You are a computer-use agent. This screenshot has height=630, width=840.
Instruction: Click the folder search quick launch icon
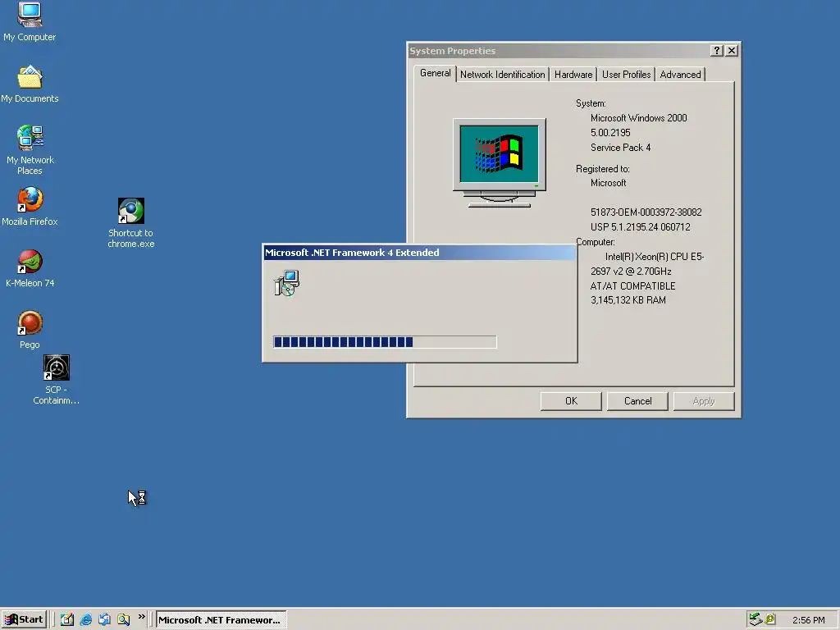click(123, 619)
